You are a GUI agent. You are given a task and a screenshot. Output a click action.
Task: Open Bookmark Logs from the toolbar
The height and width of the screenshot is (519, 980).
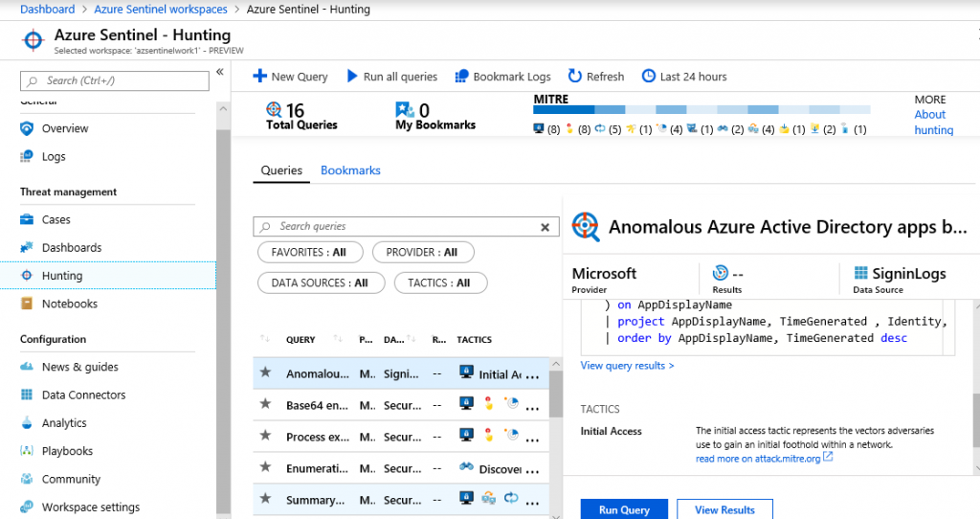461,77
